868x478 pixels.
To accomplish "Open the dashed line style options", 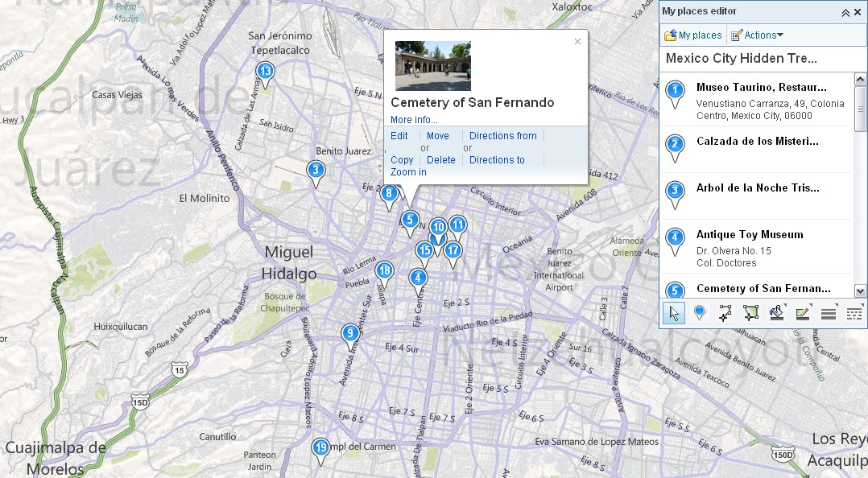I will (x=854, y=314).
